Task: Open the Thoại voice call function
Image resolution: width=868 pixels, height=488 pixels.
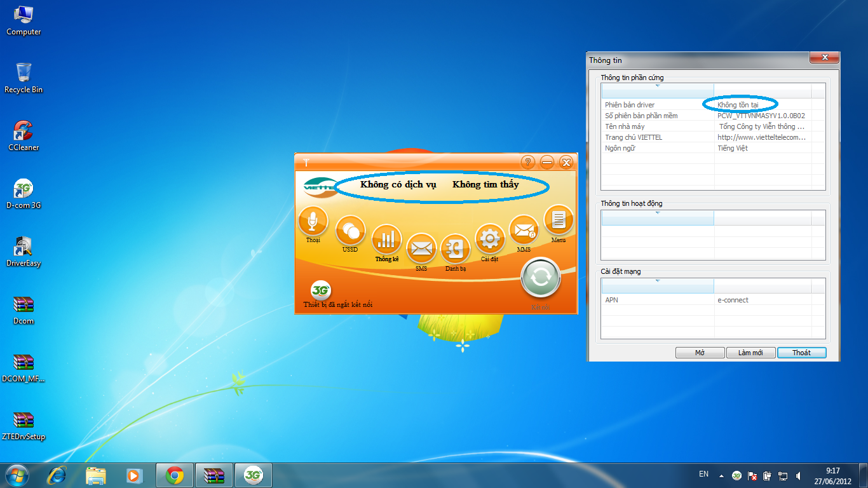Action: (313, 221)
